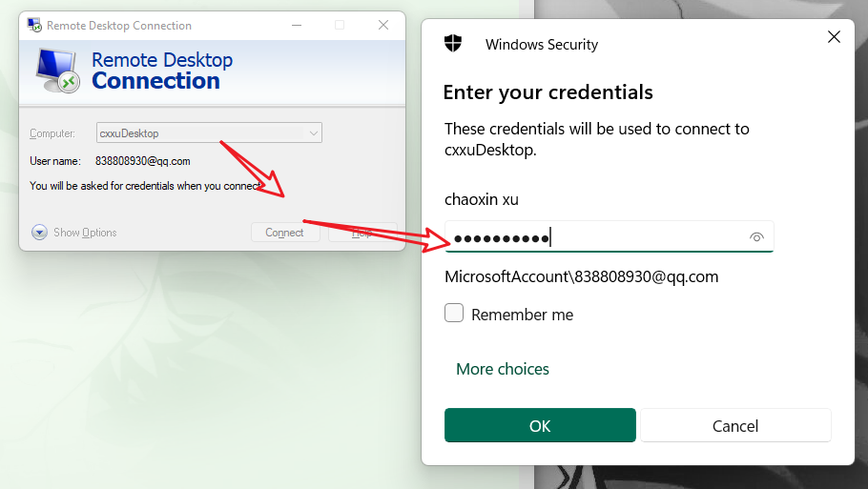Expand the Computer dropdown arrow
This screenshot has height=489, width=868.
pyautogui.click(x=313, y=133)
